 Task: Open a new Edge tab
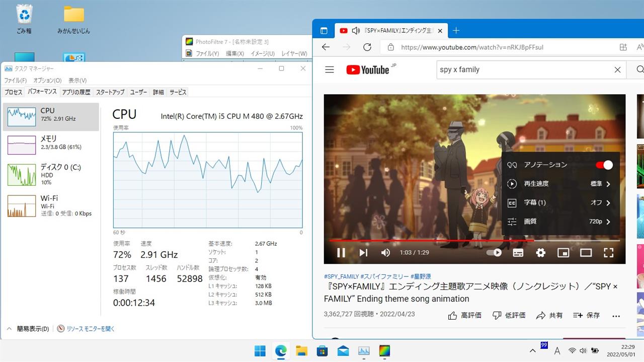pos(456,31)
